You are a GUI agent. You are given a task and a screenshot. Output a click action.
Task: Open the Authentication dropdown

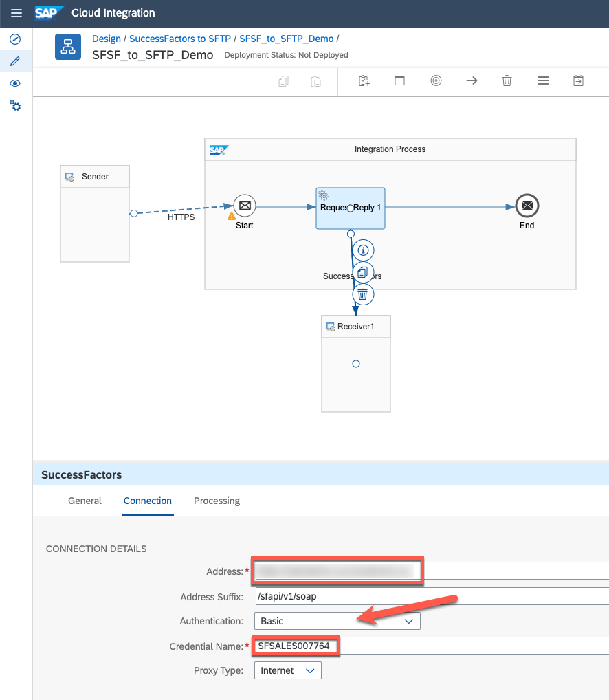(337, 621)
